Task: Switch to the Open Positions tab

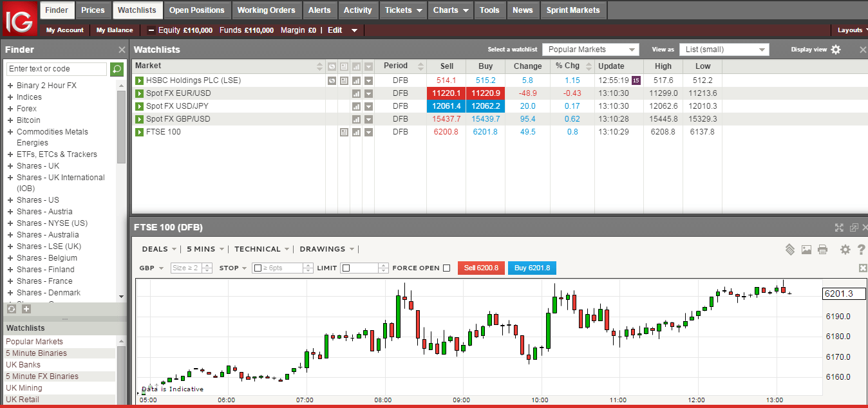Action: [197, 10]
